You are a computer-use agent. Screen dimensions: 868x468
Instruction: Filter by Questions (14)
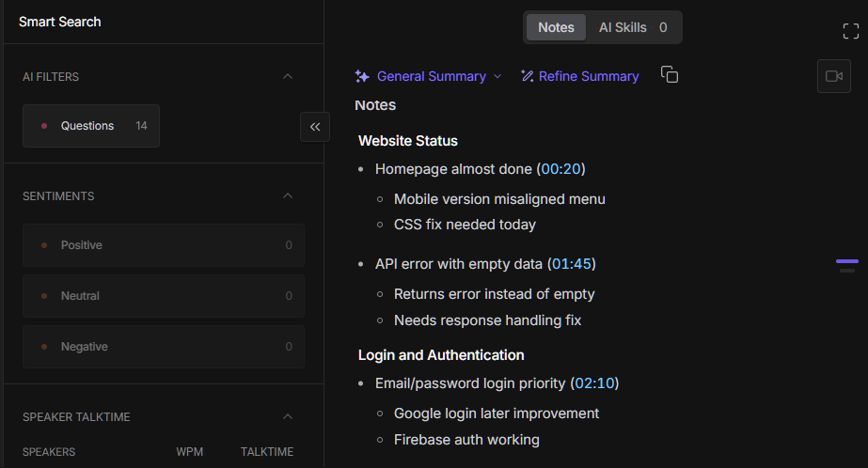[x=91, y=126]
